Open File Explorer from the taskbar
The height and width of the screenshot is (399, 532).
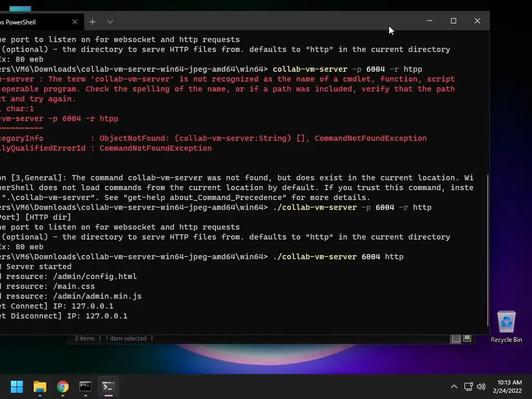[x=39, y=387]
